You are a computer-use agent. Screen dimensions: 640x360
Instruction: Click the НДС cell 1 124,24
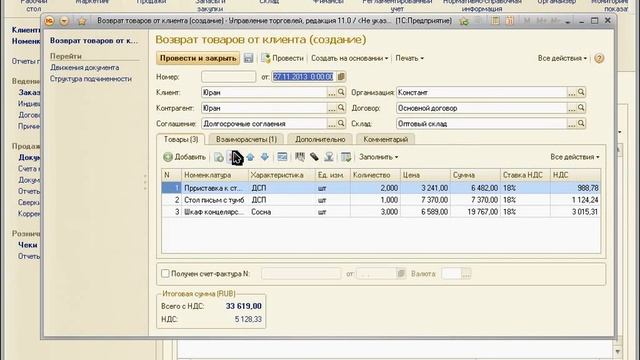tap(576, 200)
